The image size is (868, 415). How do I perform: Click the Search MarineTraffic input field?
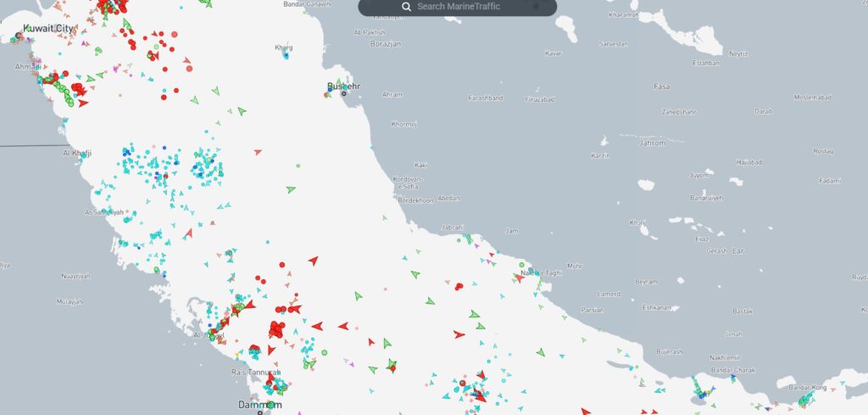click(x=470, y=7)
